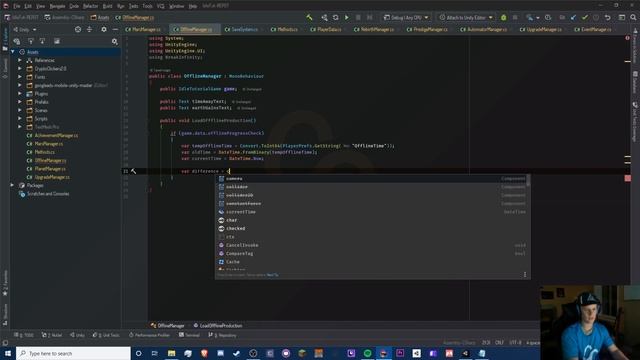The width and height of the screenshot is (640, 360).
Task: Open the Unit Tests tool window
Action: click(x=106, y=335)
